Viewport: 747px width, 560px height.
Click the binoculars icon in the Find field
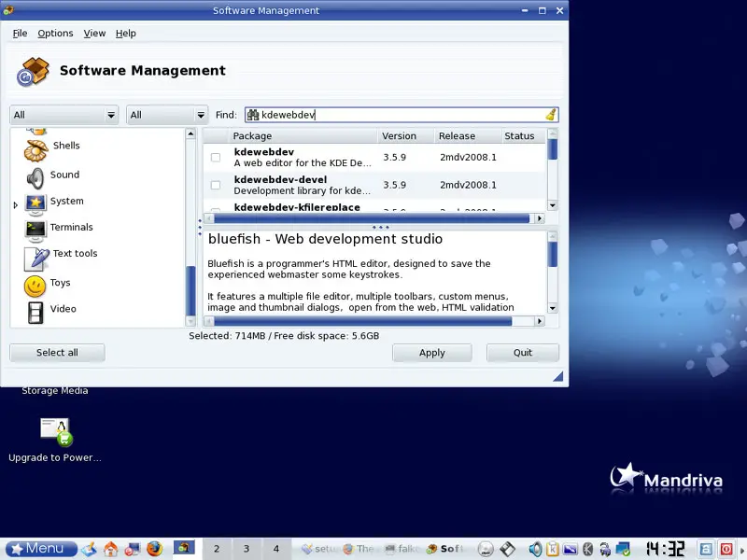[x=252, y=115]
